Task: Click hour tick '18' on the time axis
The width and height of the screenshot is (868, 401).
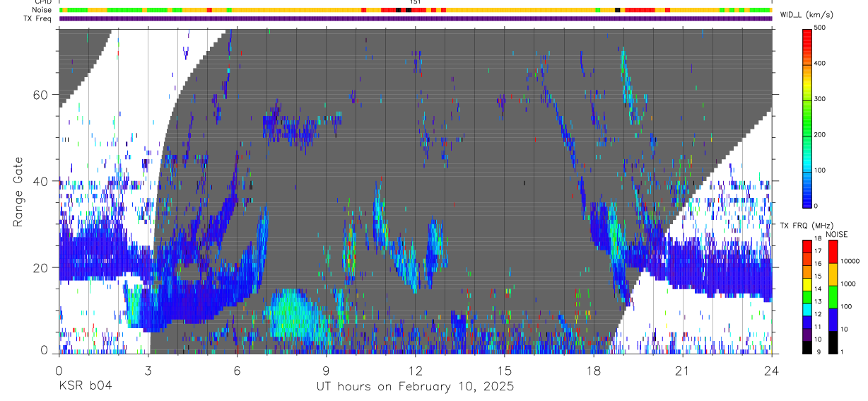Action: point(594,371)
